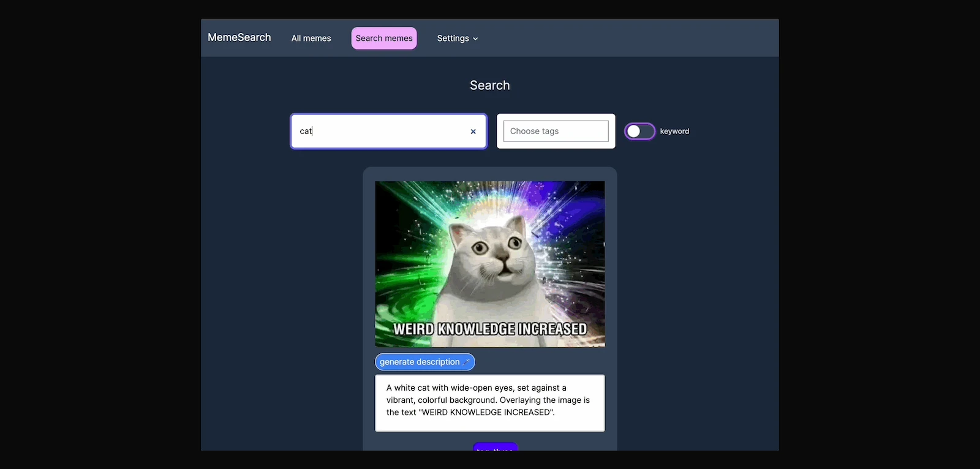
Task: Go to MemeSearch home logo
Action: pos(239,37)
